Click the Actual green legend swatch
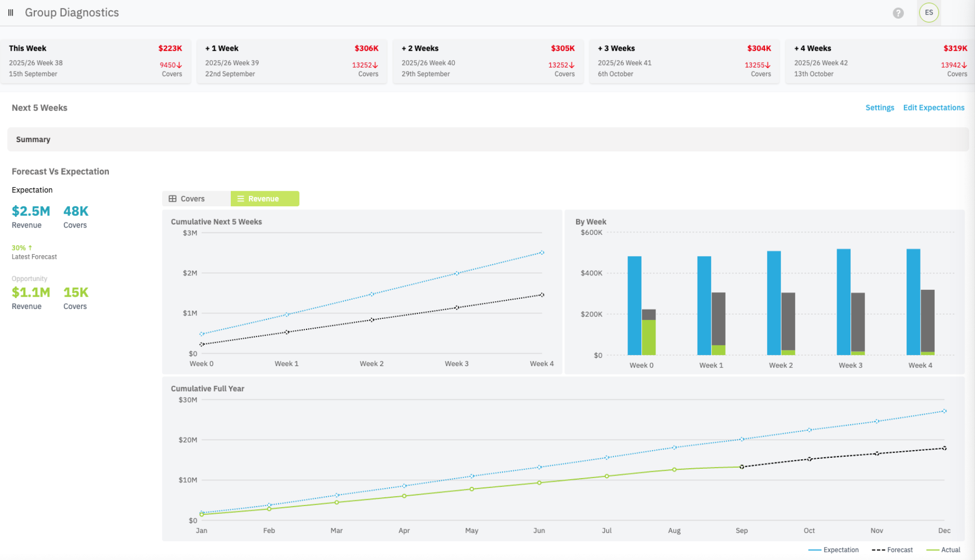 932,550
